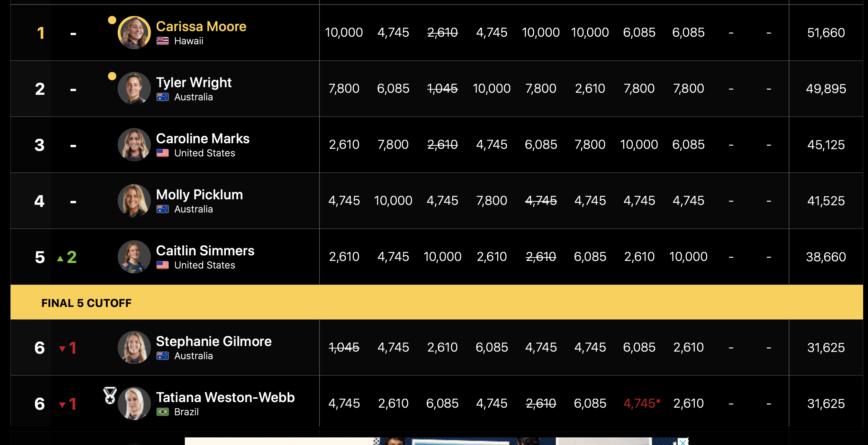Click the Brazil flag icon
The height and width of the screenshot is (445, 868).
162,412
